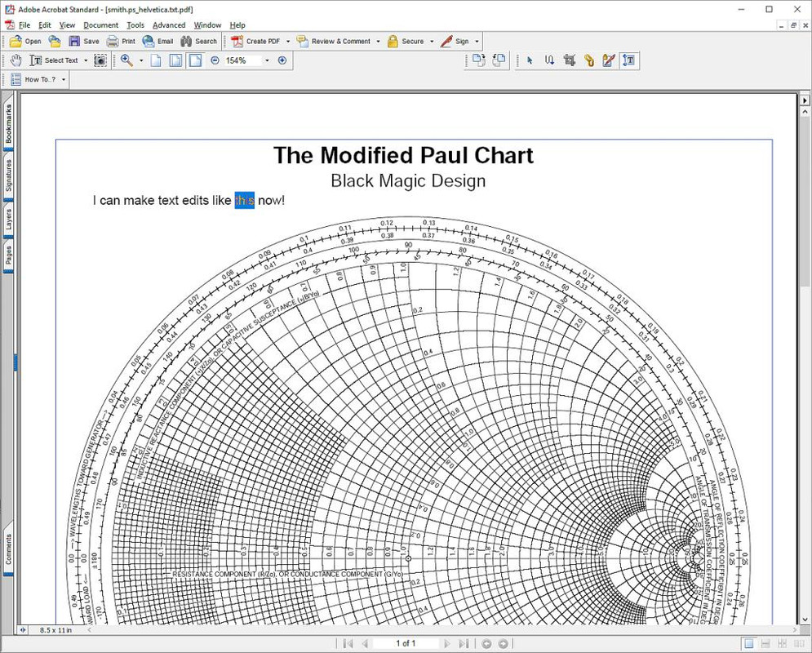Image resolution: width=812 pixels, height=653 pixels.
Task: Select the Hand tool
Action: [16, 60]
